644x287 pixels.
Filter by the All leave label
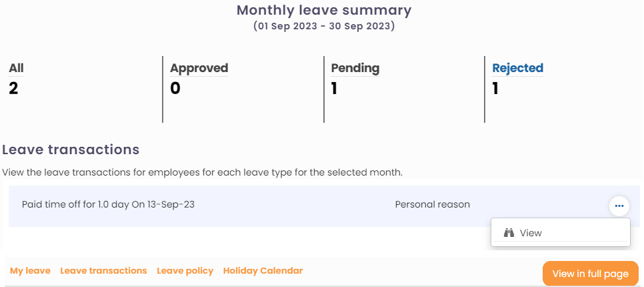(x=16, y=68)
